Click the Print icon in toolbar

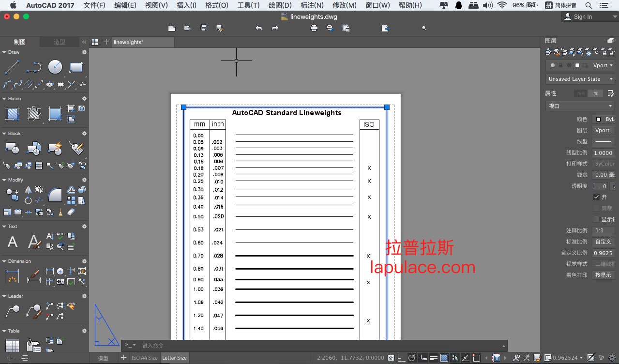(314, 29)
